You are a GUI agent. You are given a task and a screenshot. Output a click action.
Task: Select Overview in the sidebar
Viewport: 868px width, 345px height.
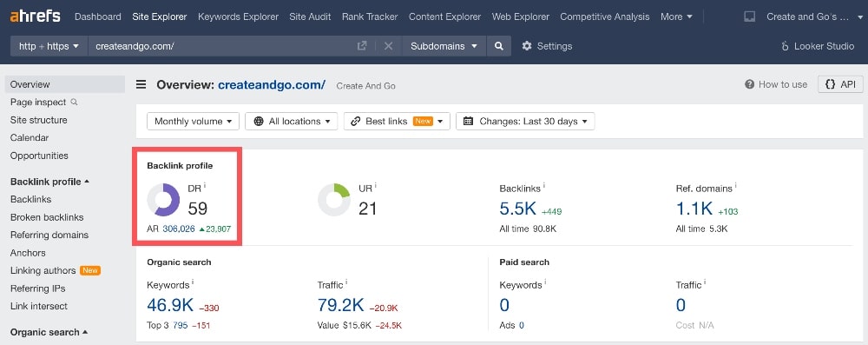pos(65,84)
